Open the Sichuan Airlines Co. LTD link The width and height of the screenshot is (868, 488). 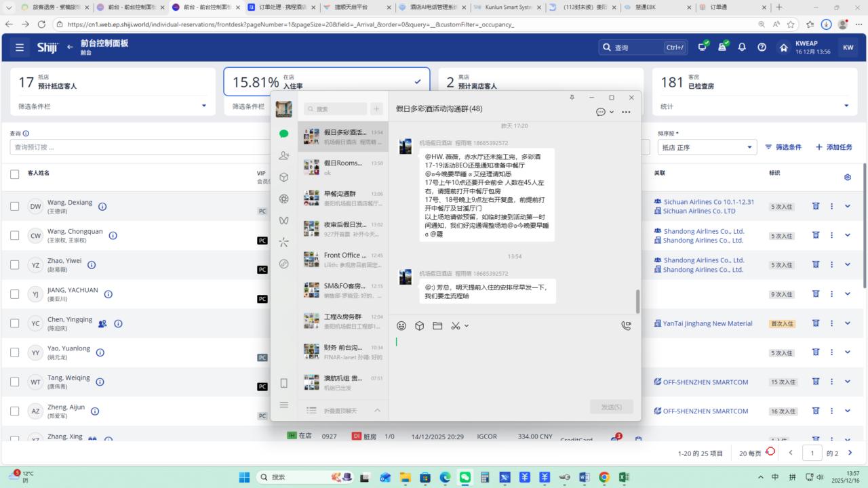(x=698, y=211)
